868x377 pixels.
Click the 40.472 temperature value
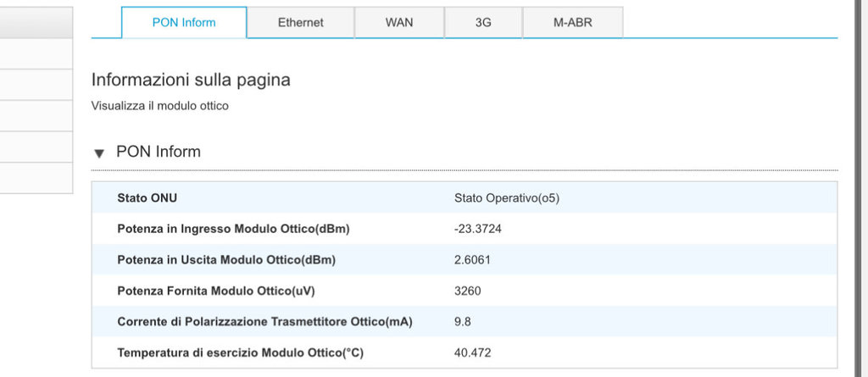coord(472,352)
